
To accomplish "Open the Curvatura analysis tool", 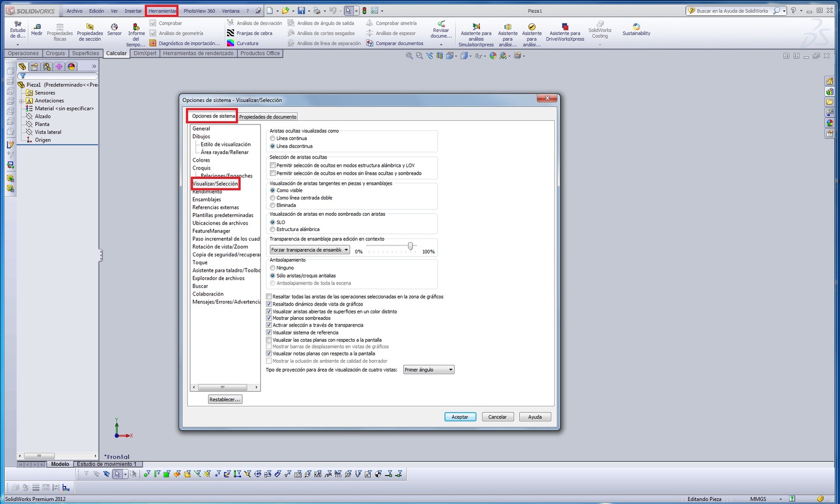I will click(230, 43).
